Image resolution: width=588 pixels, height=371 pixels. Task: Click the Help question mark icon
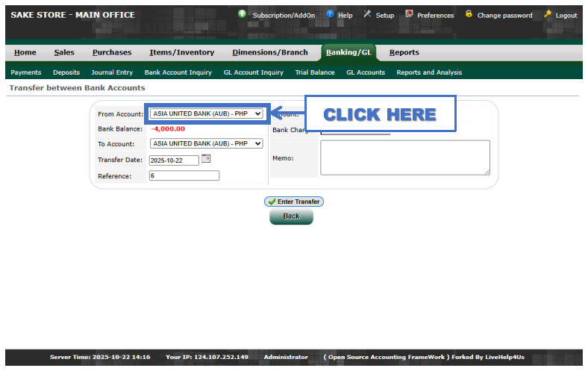[330, 14]
